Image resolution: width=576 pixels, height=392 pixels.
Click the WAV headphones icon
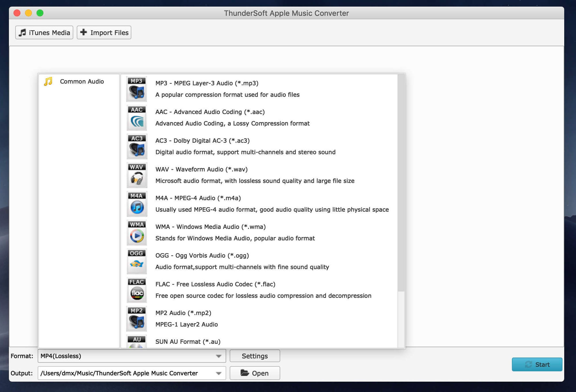point(137,175)
